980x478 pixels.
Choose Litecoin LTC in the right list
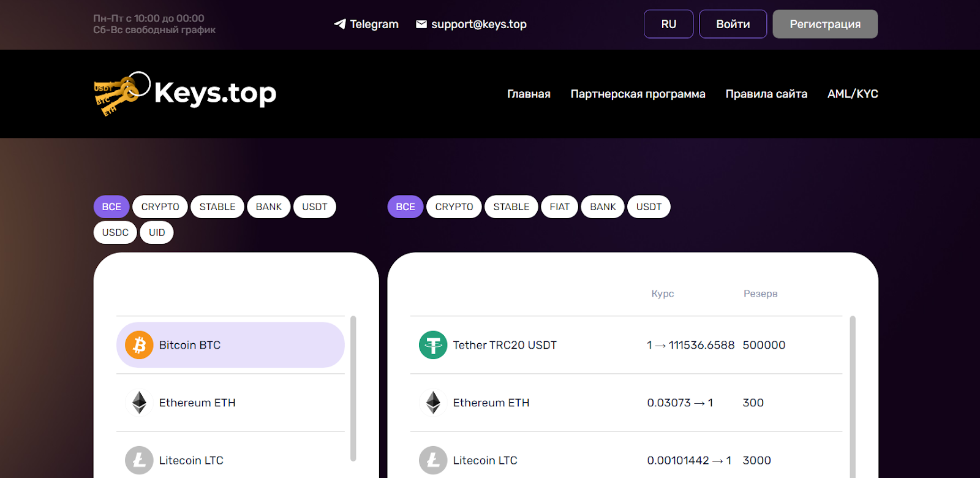coord(626,457)
